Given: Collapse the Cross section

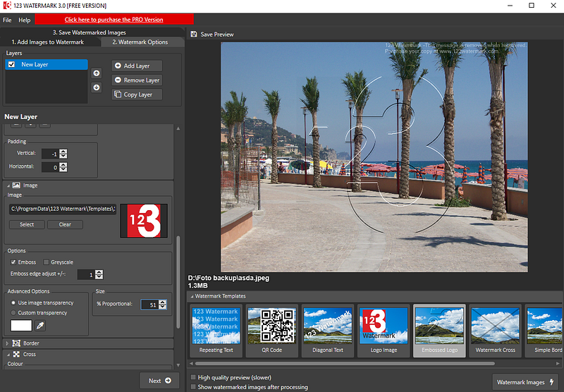Looking at the screenshot, I should click(x=8, y=355).
